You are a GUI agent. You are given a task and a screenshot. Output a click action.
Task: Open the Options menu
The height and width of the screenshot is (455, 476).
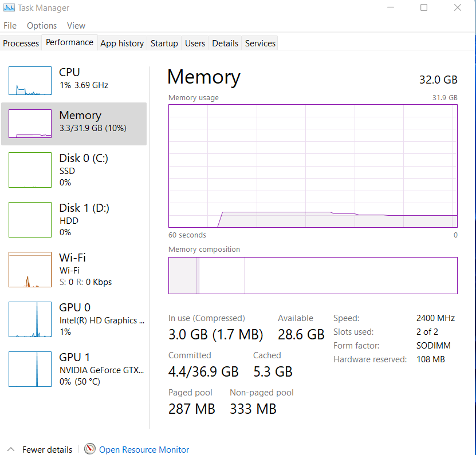tap(42, 26)
